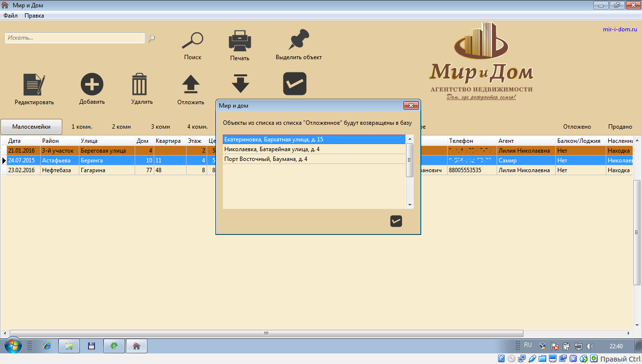
Task: Click the floppy disk taskbar icon
Action: tap(91, 346)
